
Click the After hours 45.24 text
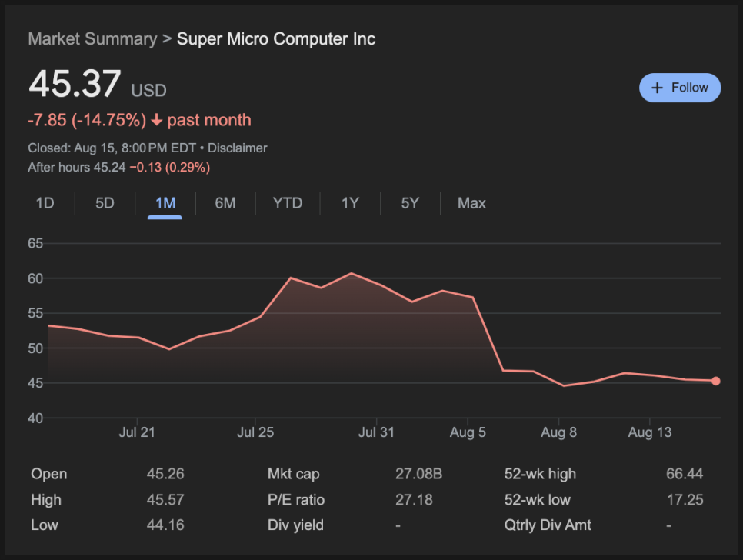[77, 167]
